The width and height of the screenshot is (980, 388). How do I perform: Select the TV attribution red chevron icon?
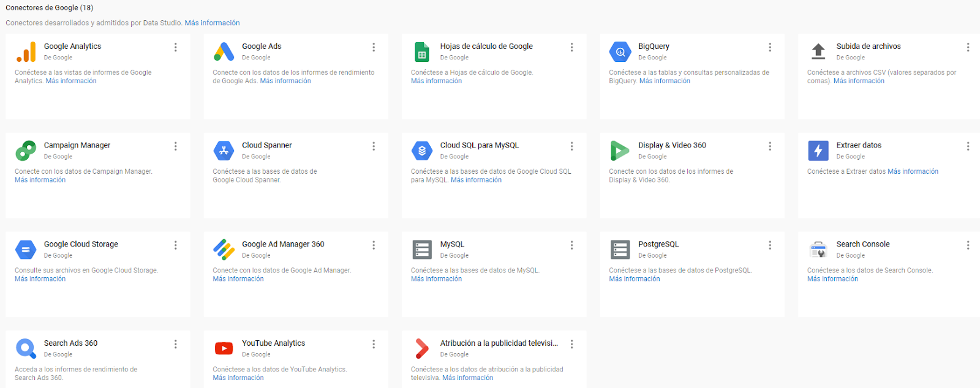point(422,349)
